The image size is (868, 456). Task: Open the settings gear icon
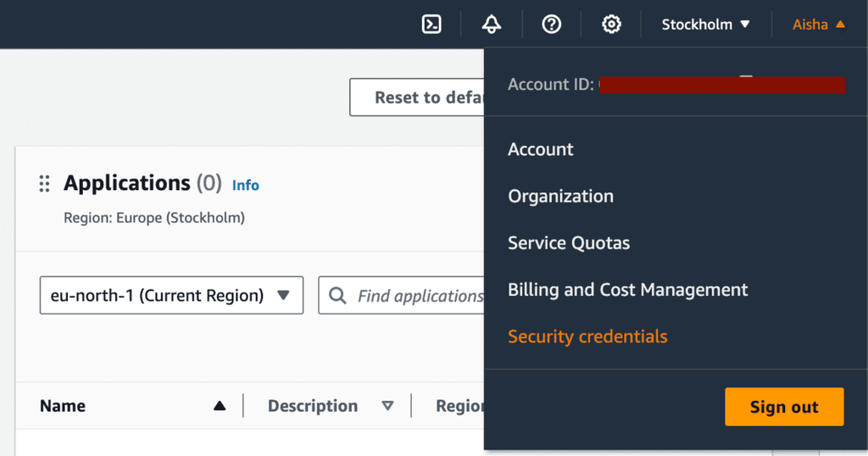(x=611, y=25)
